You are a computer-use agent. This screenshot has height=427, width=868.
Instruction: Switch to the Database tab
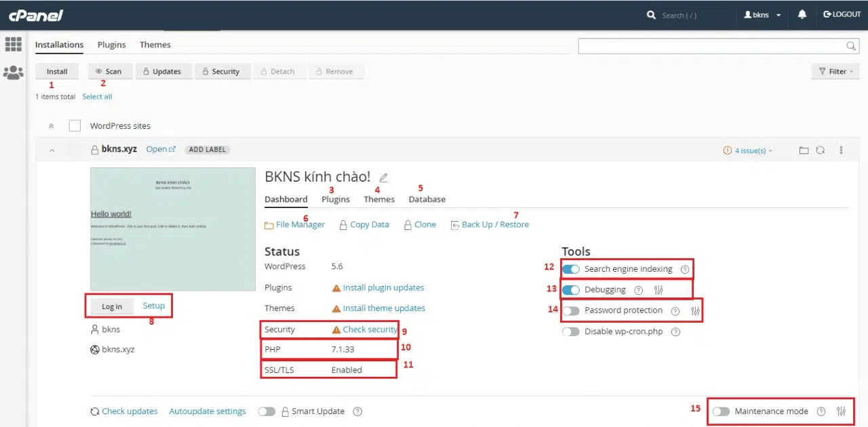[427, 199]
